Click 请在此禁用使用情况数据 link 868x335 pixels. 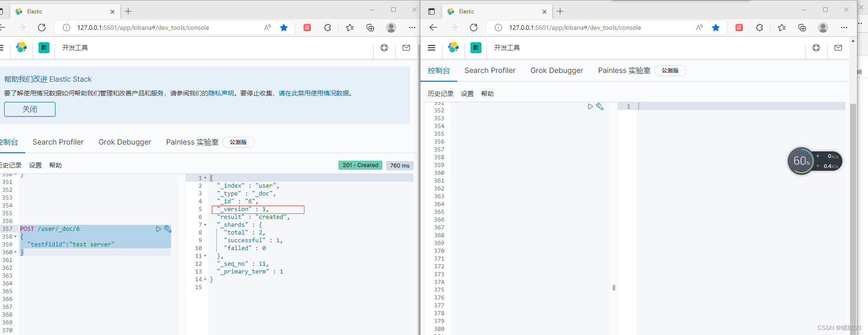[x=314, y=93]
